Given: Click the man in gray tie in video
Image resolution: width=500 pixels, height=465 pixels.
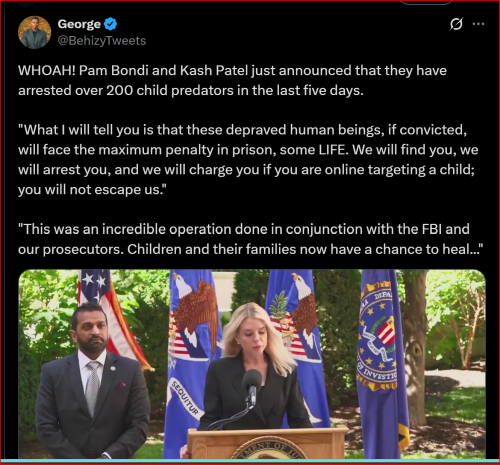Looking at the screenshot, I should coord(93,380).
